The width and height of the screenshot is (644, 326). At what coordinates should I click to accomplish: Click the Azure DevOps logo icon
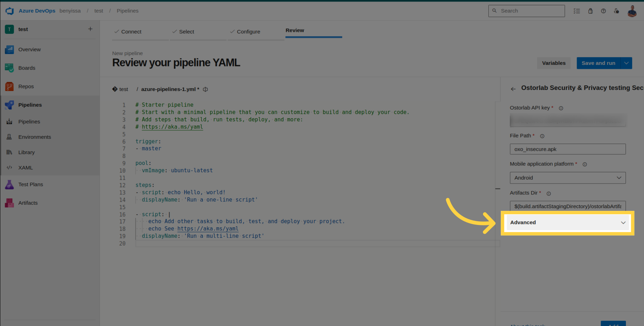click(x=10, y=11)
